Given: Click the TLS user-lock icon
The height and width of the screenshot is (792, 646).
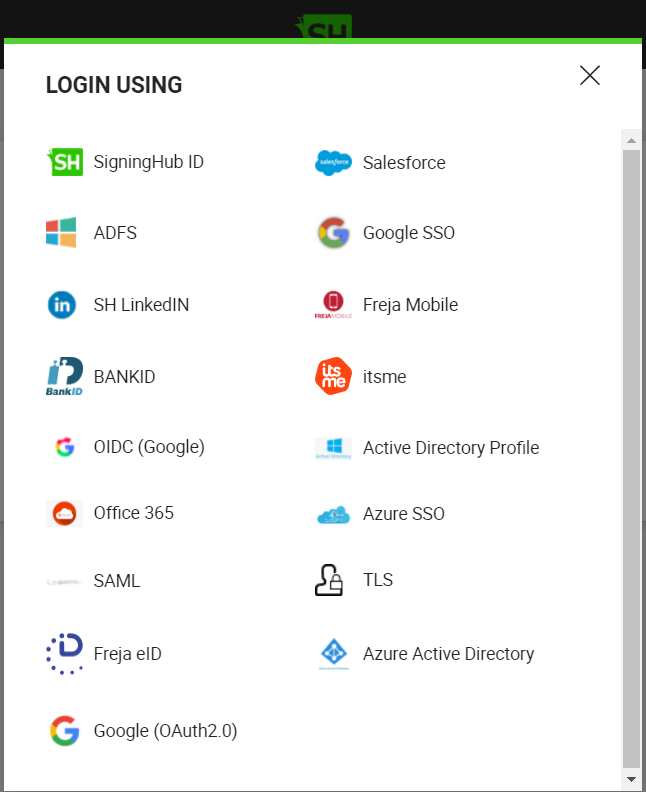Looking at the screenshot, I should [329, 580].
